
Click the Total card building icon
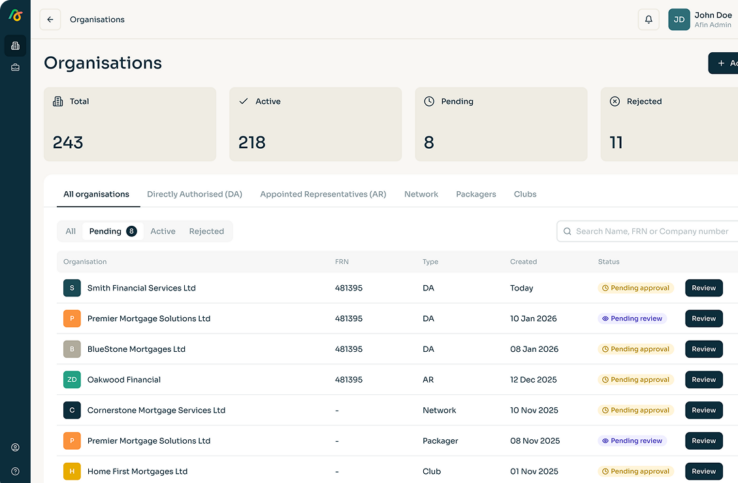coord(58,101)
